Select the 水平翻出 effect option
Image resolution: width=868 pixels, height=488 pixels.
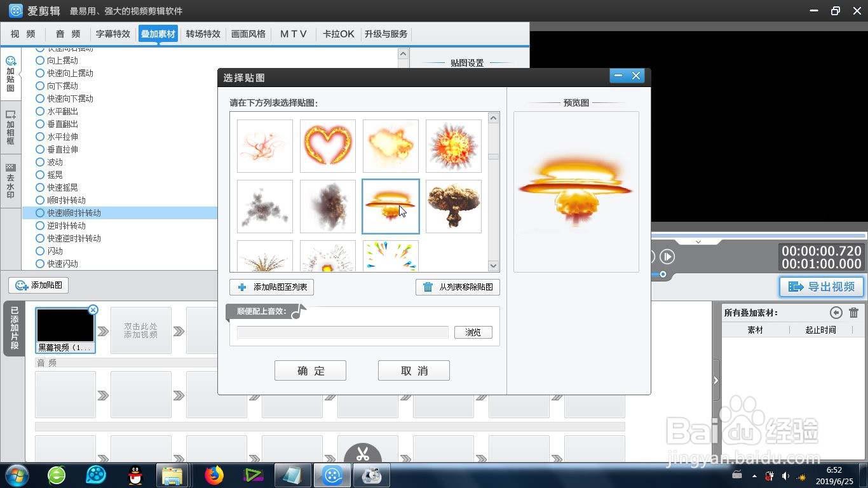[57, 111]
